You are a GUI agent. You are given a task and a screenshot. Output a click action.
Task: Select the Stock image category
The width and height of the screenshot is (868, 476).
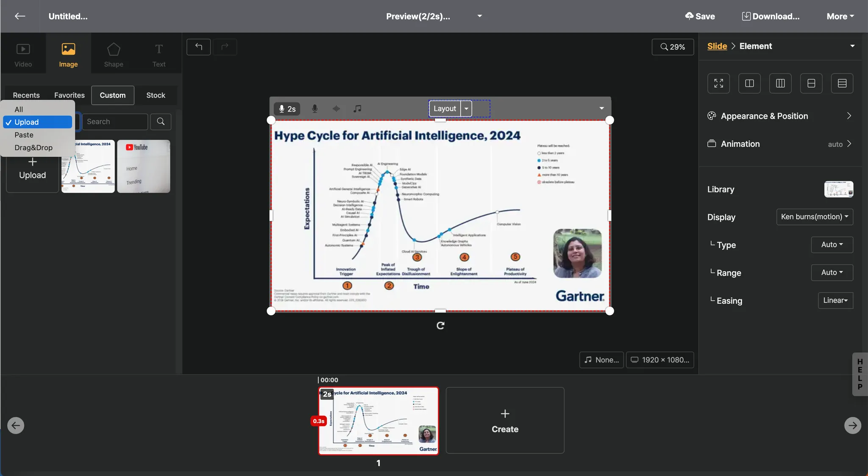point(156,95)
